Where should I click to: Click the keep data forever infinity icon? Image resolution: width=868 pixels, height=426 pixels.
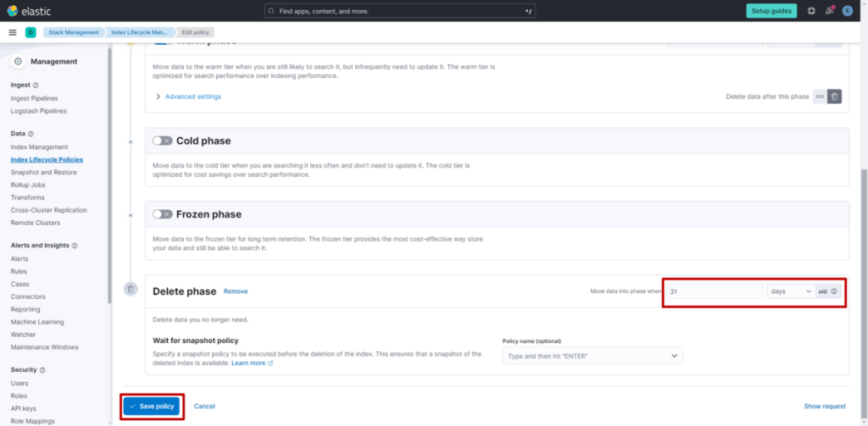pos(820,97)
